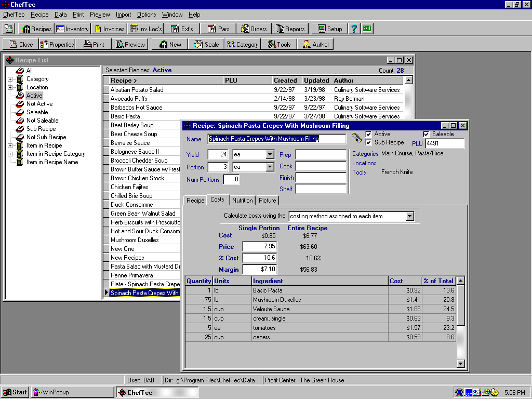The image size is (532, 399).
Task: Open recipe Properties
Action: coord(57,45)
